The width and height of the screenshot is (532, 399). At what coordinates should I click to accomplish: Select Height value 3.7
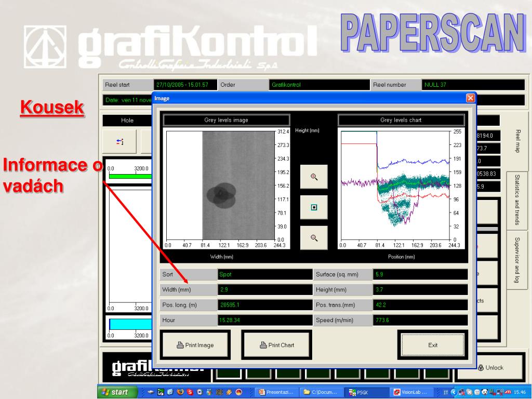420,290
